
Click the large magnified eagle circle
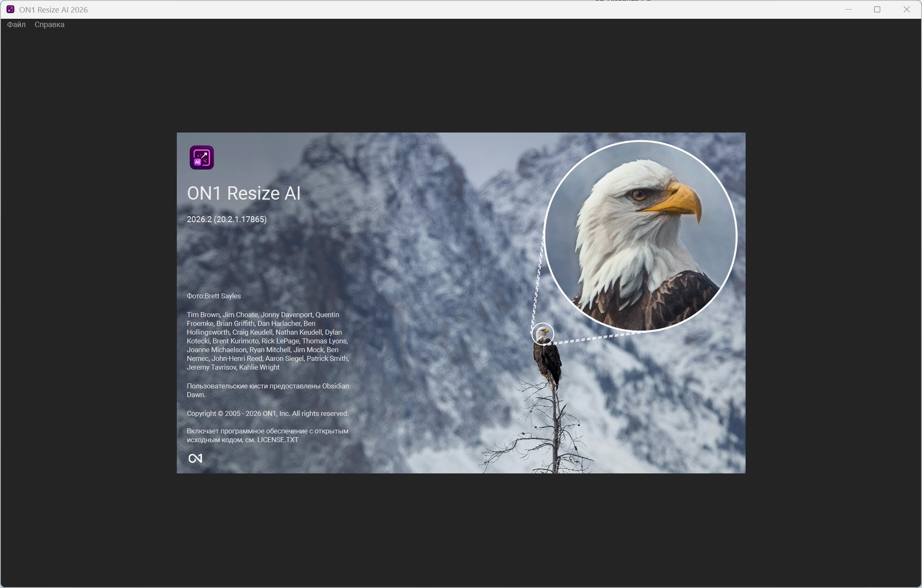(640, 236)
